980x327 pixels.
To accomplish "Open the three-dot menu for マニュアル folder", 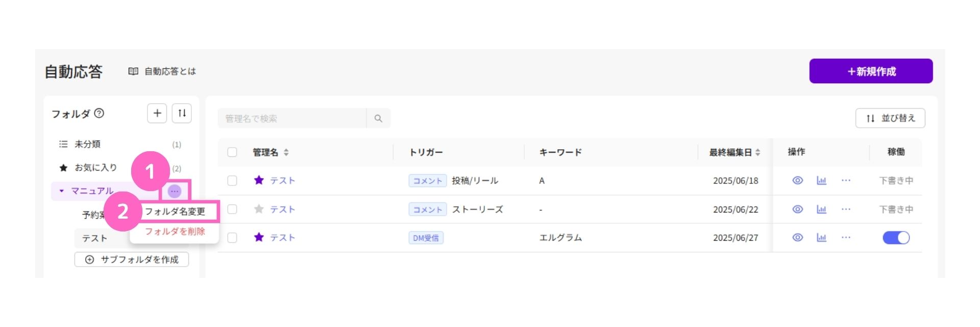I will pyautogui.click(x=175, y=191).
